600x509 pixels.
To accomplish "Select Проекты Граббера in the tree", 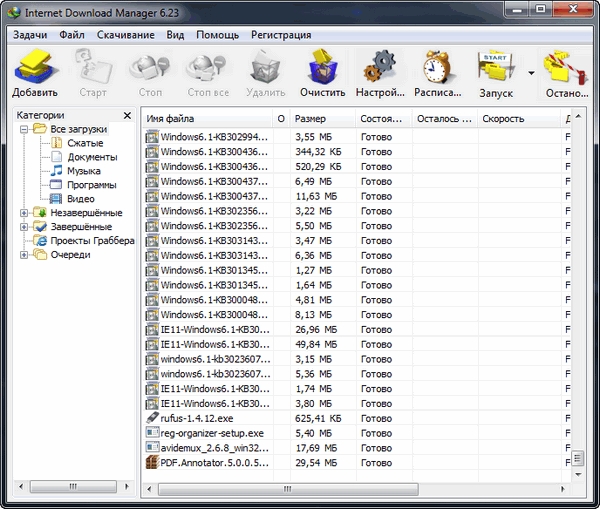I will [x=92, y=240].
